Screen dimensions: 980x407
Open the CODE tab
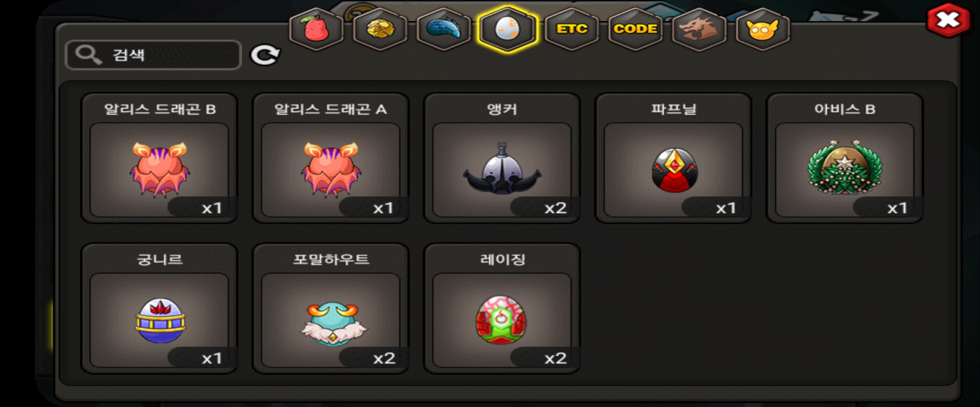tap(635, 29)
